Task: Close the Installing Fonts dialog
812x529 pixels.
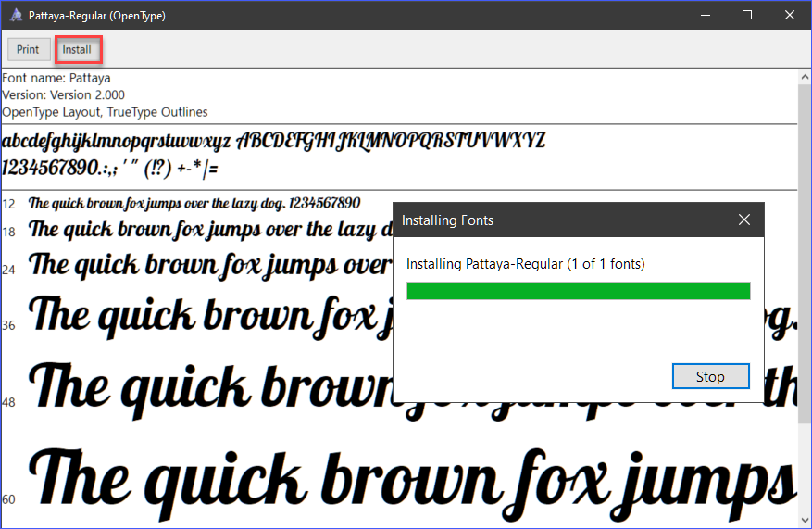Action: click(x=744, y=220)
